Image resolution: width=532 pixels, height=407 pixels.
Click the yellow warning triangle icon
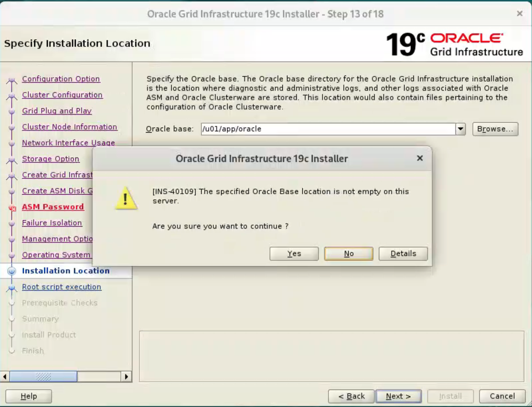126,198
